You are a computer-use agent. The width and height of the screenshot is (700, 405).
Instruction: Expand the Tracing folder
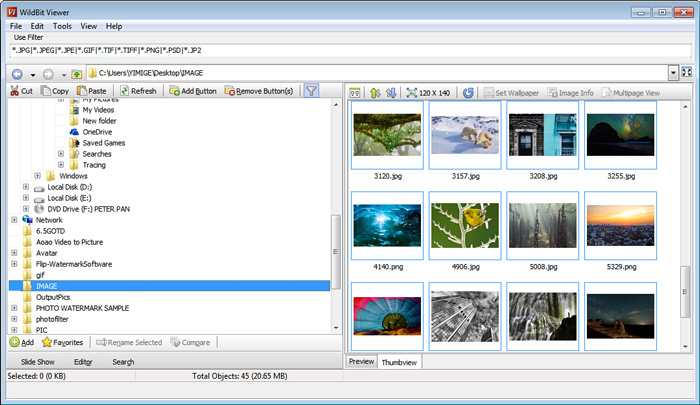click(61, 165)
